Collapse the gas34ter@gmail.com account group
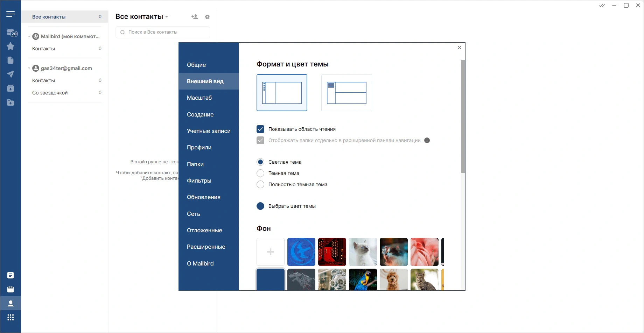Viewport: 644px width, 333px height. point(29,68)
